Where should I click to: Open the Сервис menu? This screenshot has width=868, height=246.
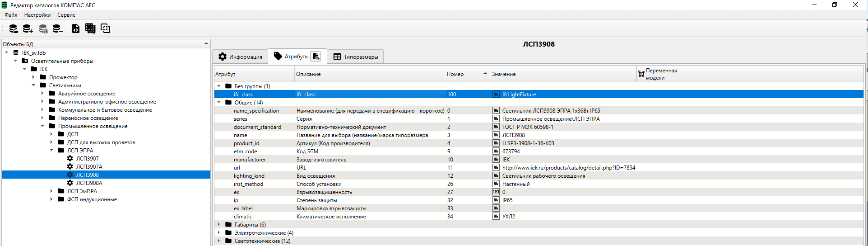66,15
